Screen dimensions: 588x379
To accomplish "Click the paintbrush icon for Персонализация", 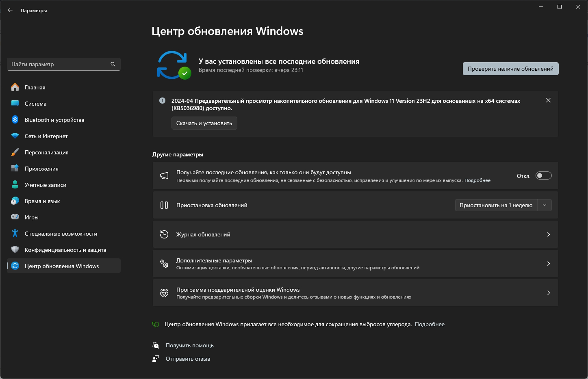I will [15, 152].
